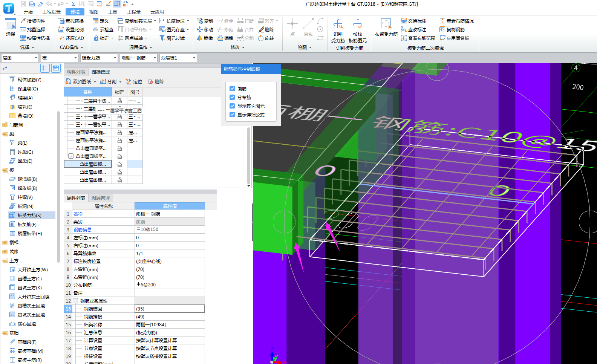
Task: Toggle lock on 三~十一层板平 drawing row
Action: [x=119, y=125]
